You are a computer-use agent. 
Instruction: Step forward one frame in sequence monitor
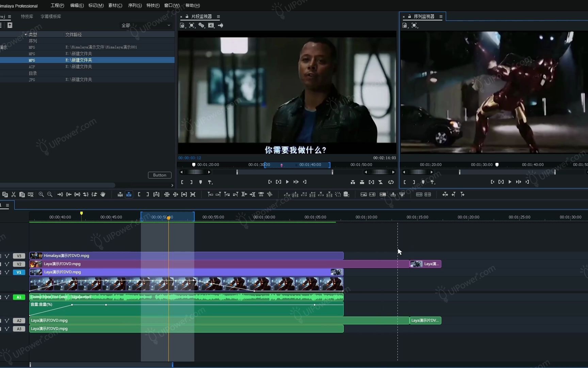coord(518,182)
